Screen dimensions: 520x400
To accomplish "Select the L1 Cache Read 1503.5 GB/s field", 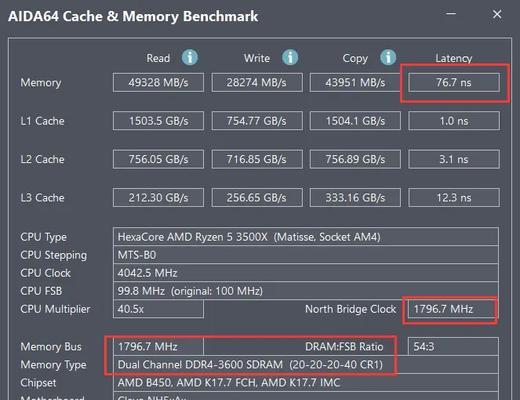I will 158,121.
